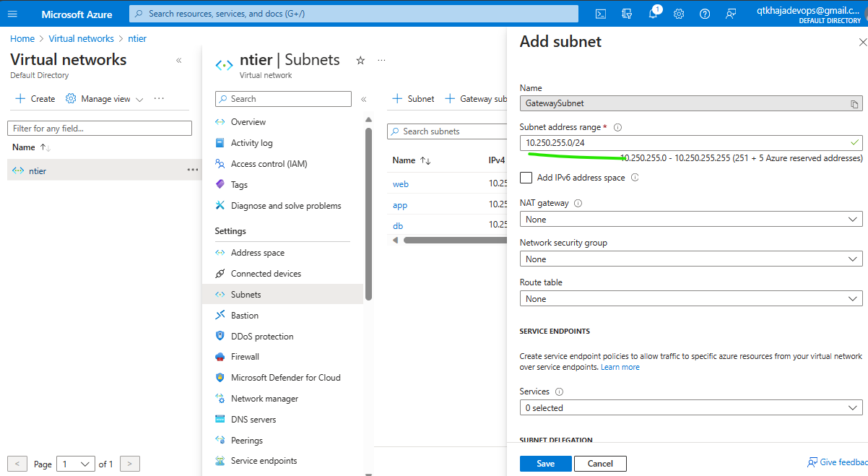Open the help question mark icon
The image size is (868, 476).
(x=705, y=14)
